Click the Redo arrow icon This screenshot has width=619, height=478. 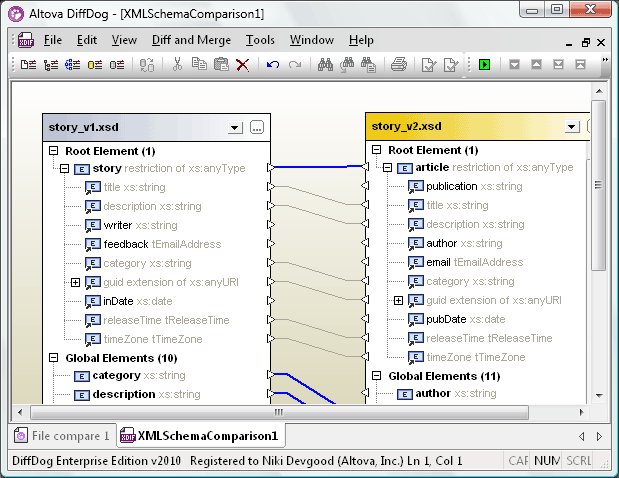pos(294,64)
